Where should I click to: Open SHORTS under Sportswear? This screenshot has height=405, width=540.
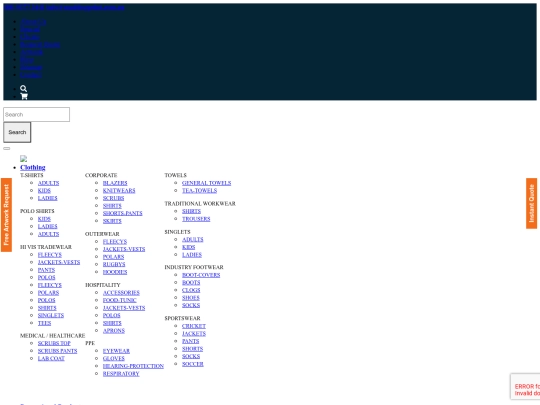(193, 349)
